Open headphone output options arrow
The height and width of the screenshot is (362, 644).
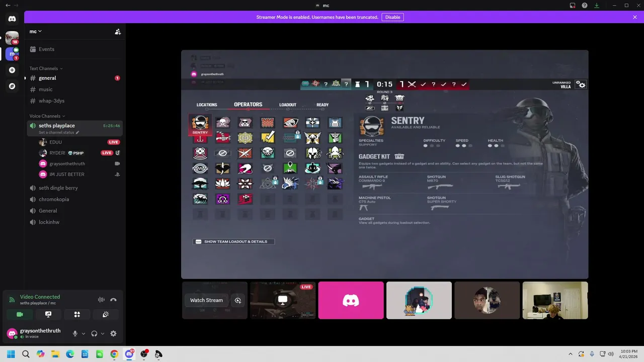(103, 333)
